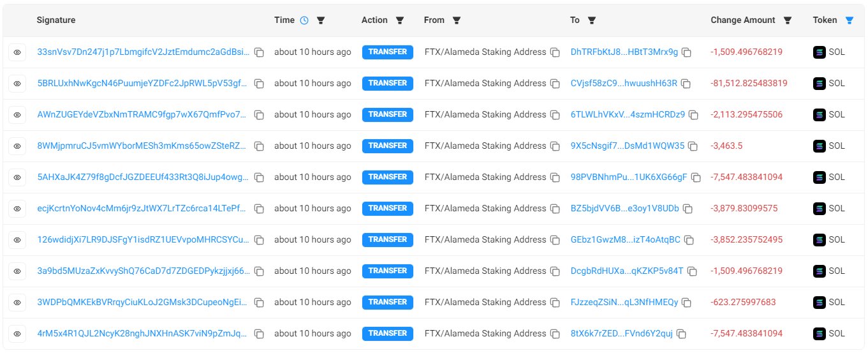Viewport: 868px width, 353px height.
Task: Click the SOL token icon in top row
Action: tap(820, 52)
